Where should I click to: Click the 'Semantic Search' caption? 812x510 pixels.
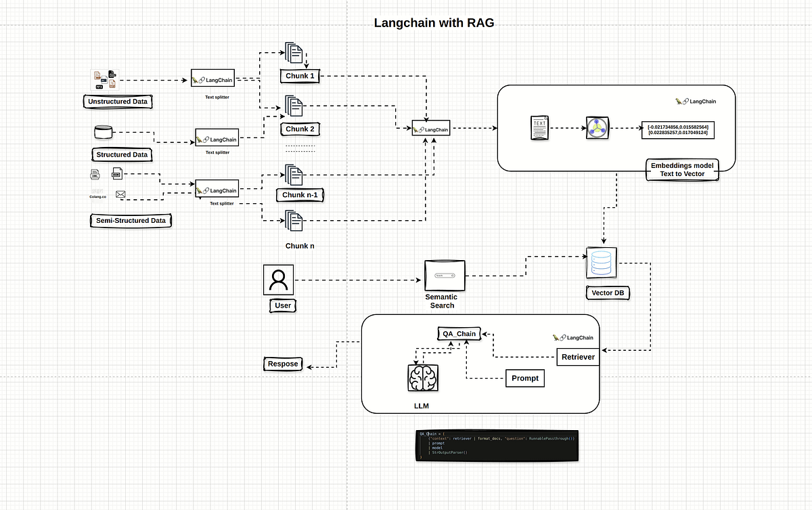(441, 301)
